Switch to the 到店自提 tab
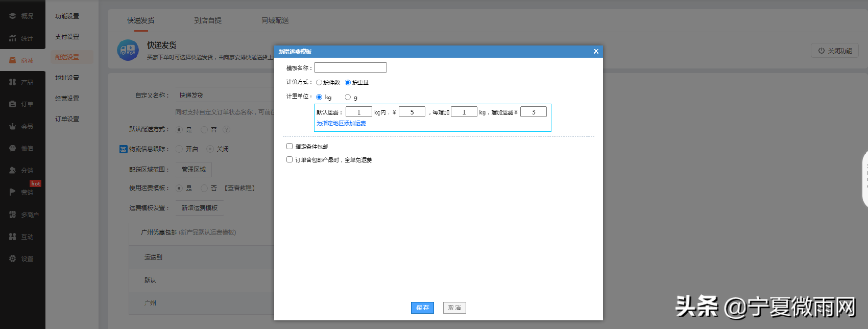Viewport: 868px width, 329px height. pos(208,20)
